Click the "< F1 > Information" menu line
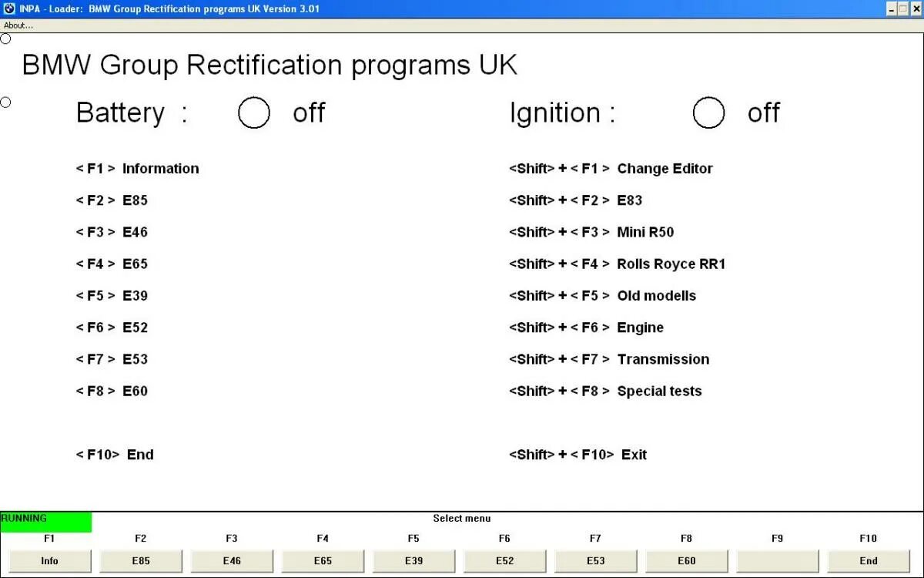The height and width of the screenshot is (578, 924). (137, 169)
